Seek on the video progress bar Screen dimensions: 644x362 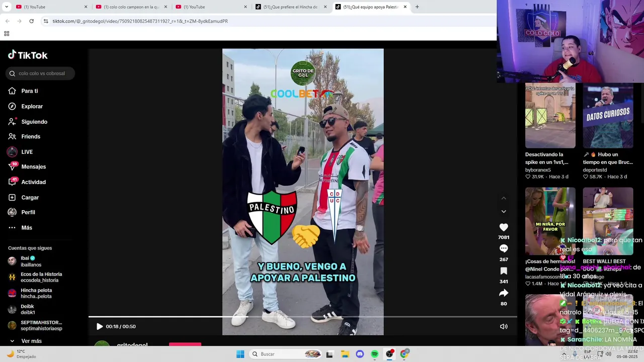click(x=303, y=317)
